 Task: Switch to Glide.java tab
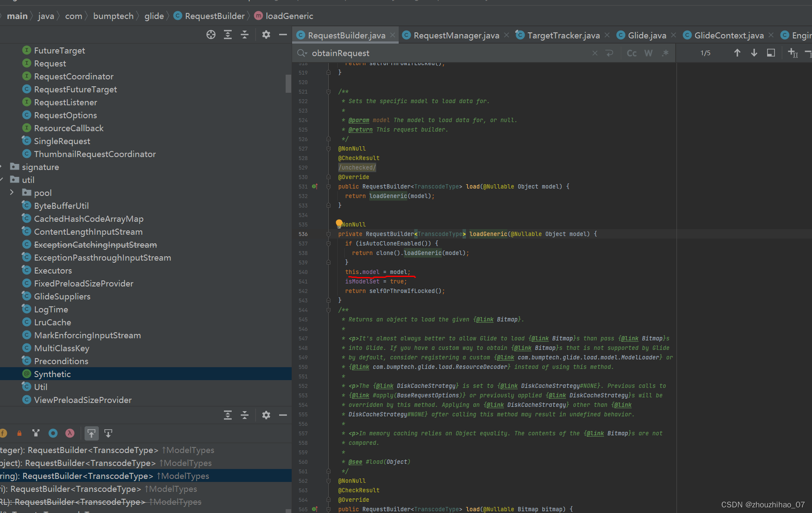[x=647, y=35]
